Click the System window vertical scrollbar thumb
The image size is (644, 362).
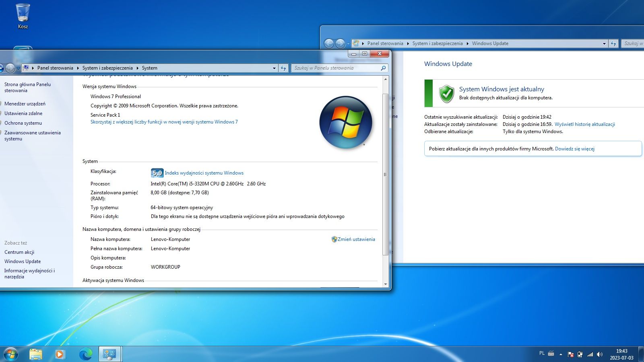(x=386, y=175)
